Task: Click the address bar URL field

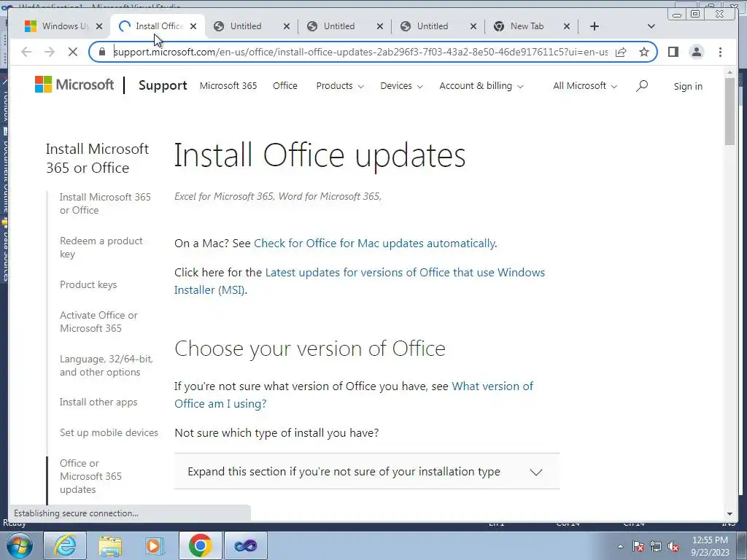Action: [x=360, y=52]
